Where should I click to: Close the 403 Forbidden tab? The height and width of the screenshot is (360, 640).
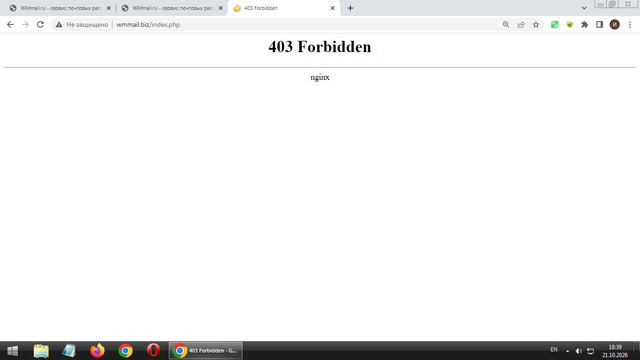[333, 8]
